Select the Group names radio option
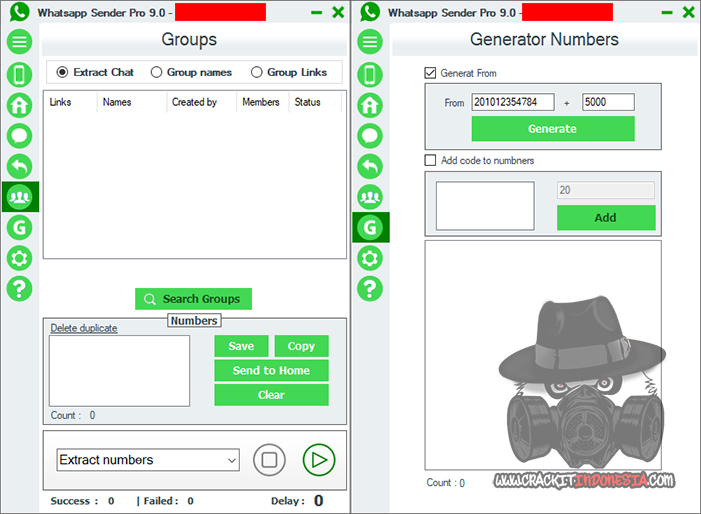Image resolution: width=701 pixels, height=514 pixels. (157, 72)
